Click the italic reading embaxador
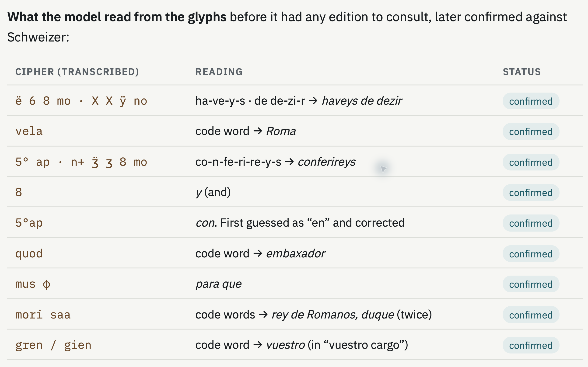Screen dimensions: 588x367 pyautogui.click(x=296, y=253)
